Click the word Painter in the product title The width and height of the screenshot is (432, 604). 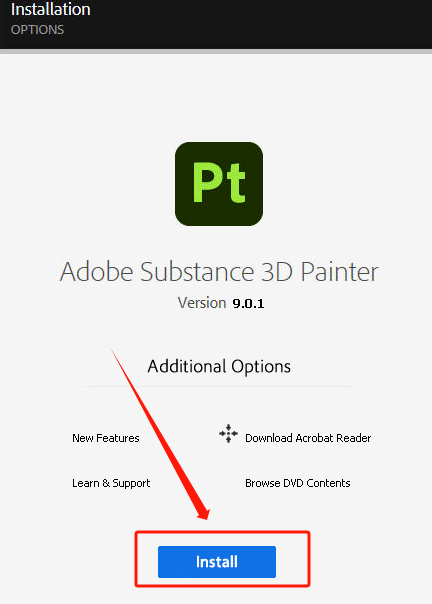pos(340,272)
